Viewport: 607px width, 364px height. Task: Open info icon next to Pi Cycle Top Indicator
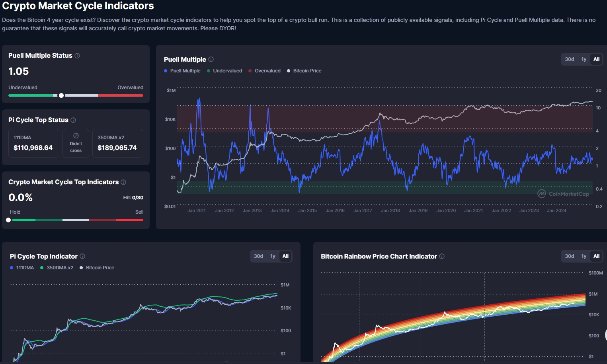(82, 256)
